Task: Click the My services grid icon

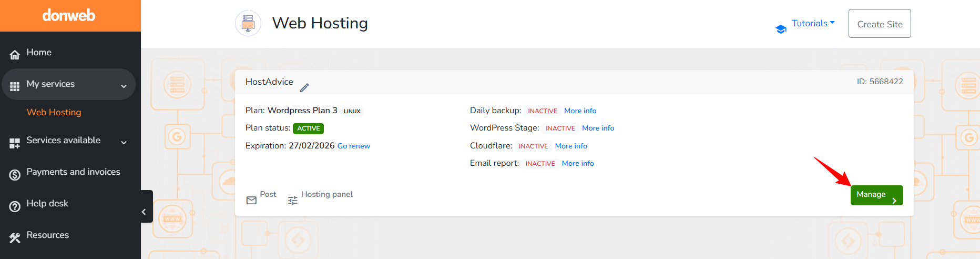Action: (x=15, y=86)
